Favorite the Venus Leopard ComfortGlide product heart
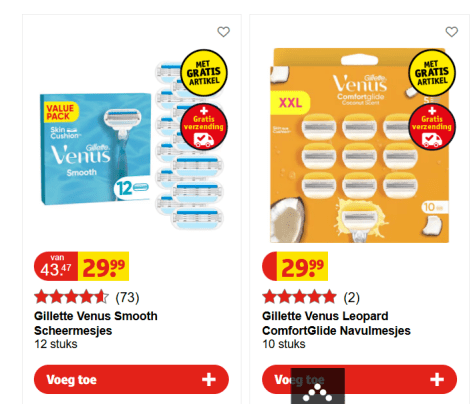Screen dimensions: 475x404 pyautogui.click(x=452, y=32)
